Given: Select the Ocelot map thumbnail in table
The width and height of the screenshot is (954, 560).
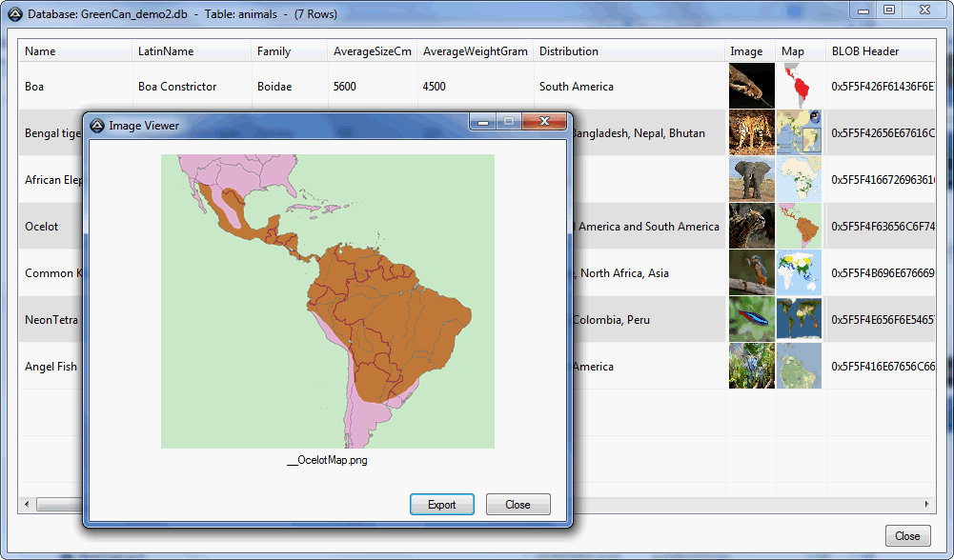Looking at the screenshot, I should pos(799,226).
